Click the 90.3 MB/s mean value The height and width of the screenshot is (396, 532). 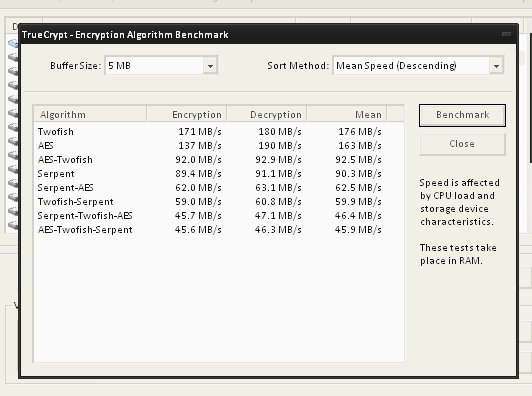coord(358,174)
